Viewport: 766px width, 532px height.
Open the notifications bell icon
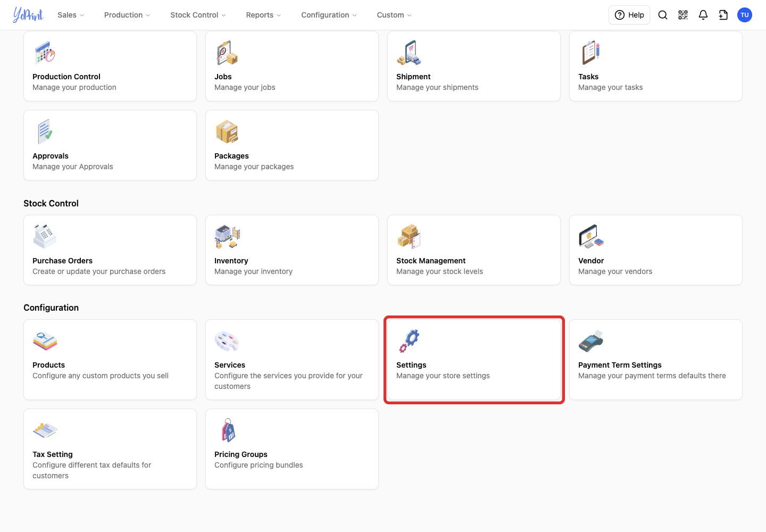point(703,15)
